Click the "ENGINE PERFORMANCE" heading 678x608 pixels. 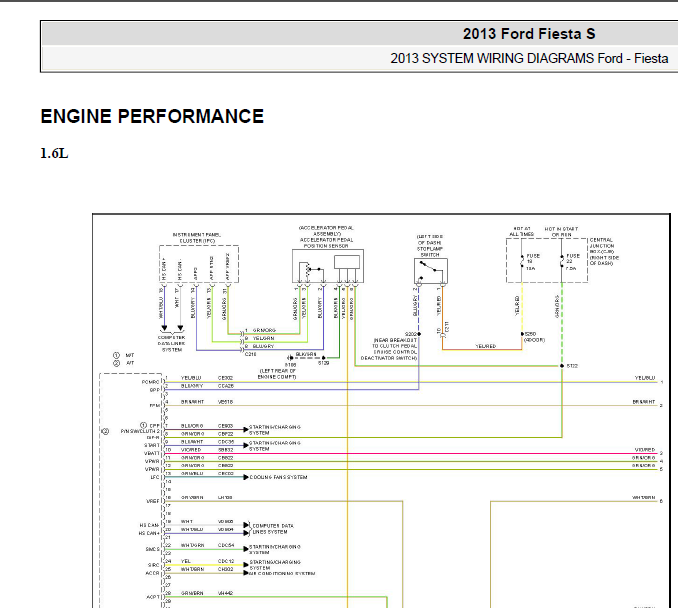(x=152, y=116)
